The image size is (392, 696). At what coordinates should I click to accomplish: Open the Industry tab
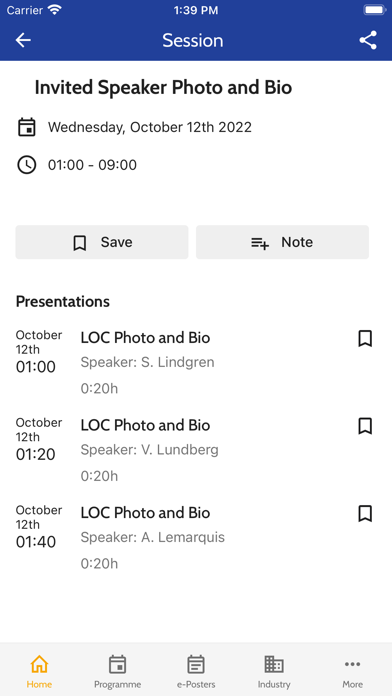click(274, 672)
